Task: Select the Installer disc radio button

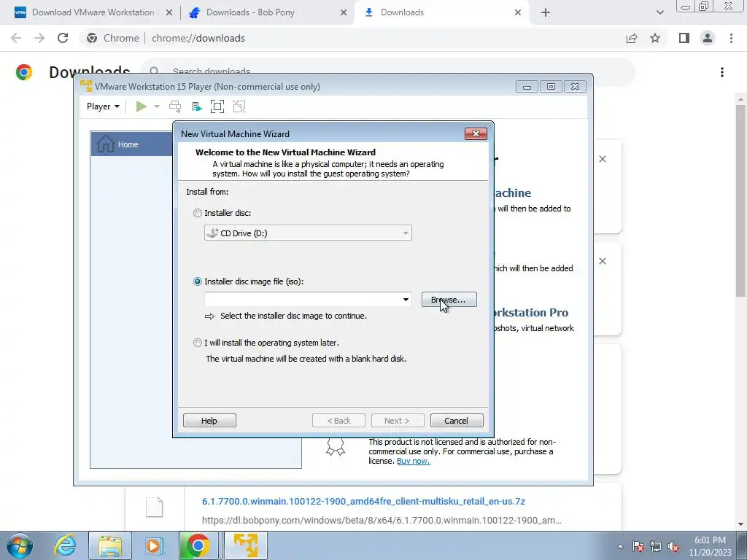Action: tap(197, 213)
